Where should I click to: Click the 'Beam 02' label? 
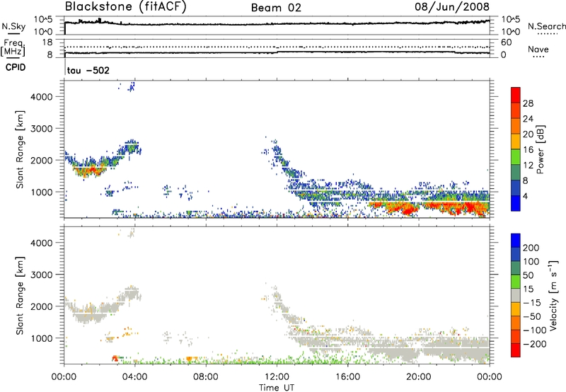pyautogui.click(x=276, y=8)
